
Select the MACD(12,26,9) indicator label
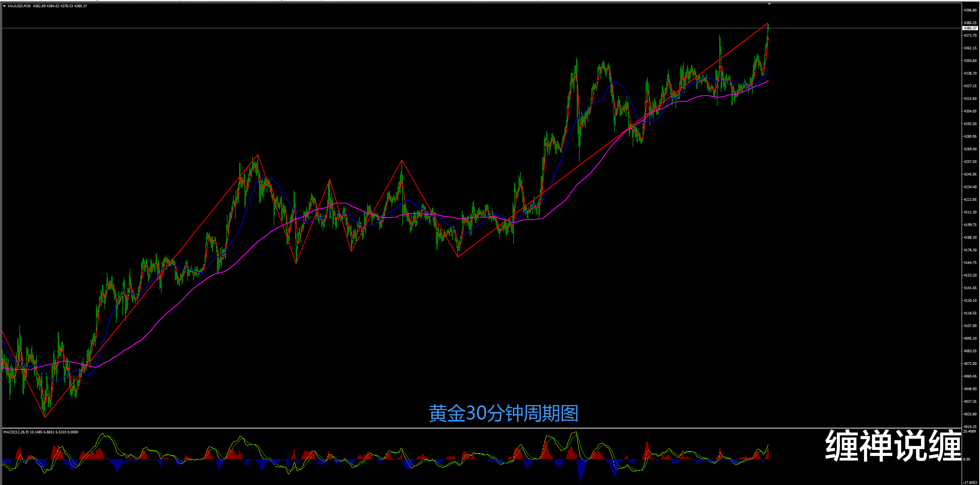coord(16,432)
